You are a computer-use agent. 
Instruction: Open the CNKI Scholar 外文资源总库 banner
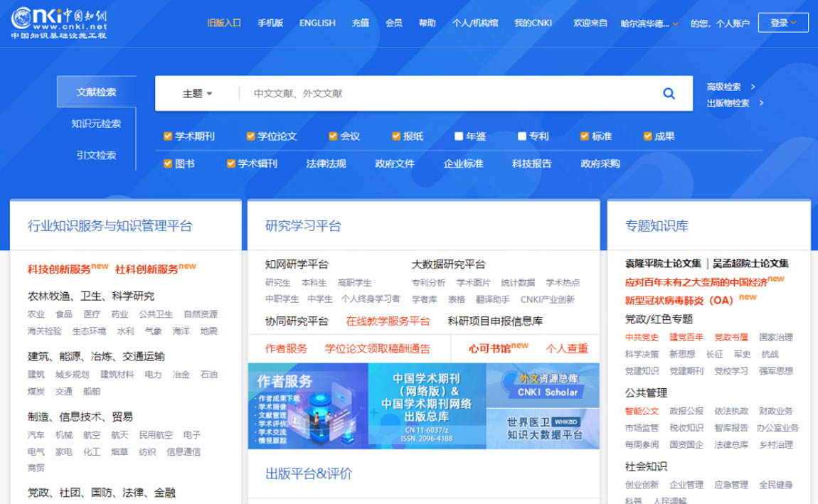543,385
